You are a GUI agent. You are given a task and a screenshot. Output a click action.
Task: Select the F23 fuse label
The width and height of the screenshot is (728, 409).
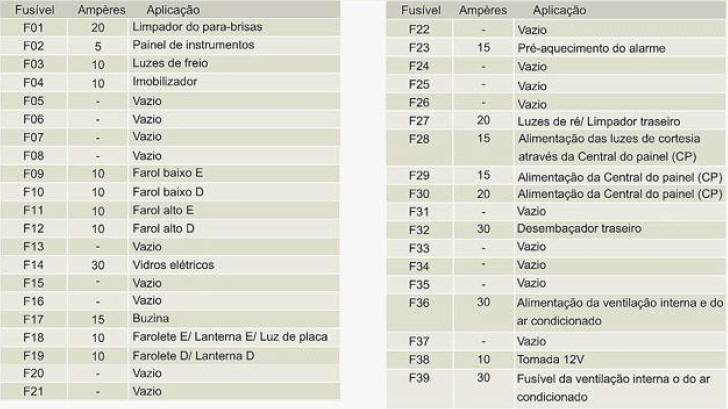(420, 48)
